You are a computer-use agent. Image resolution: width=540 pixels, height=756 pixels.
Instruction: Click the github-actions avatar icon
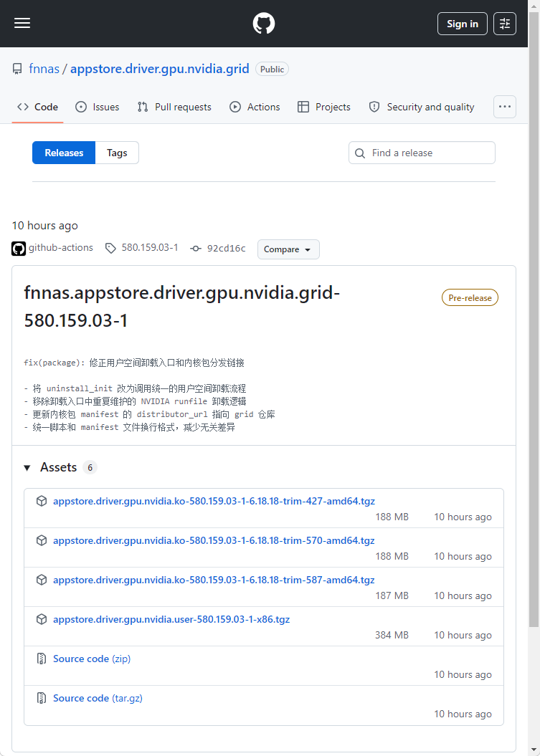[x=19, y=249]
